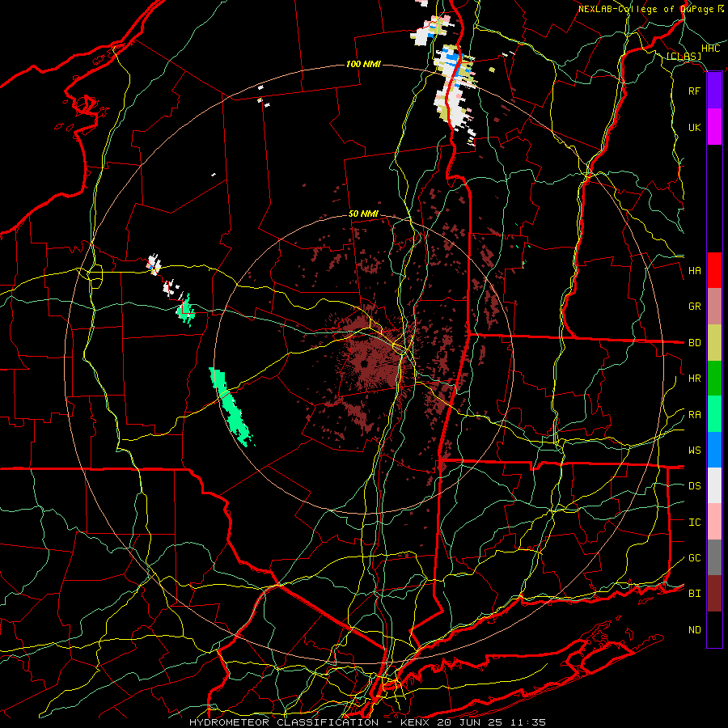
Task: Click the GC gray legend swatch
Action: tap(714, 557)
